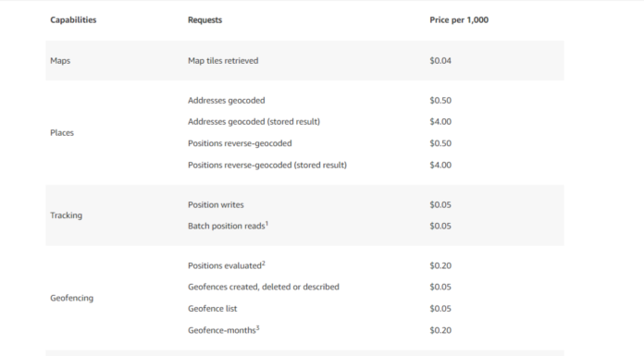Select the Geofencing capability cell
This screenshot has height=356, width=644.
coord(72,298)
